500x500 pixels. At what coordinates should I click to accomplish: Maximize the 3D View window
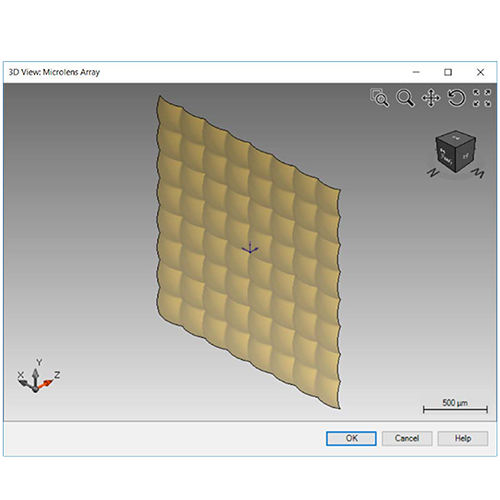[x=448, y=72]
